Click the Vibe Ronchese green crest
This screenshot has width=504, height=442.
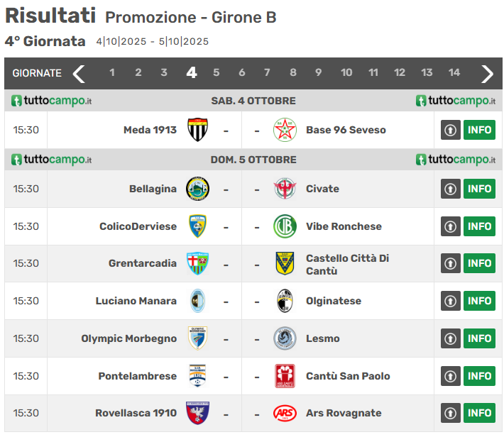point(285,226)
